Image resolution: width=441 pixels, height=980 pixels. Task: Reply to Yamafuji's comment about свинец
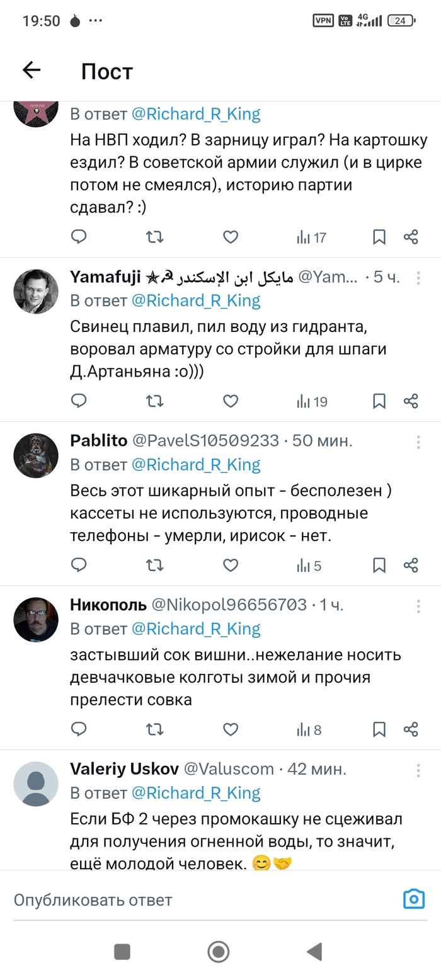[79, 401]
